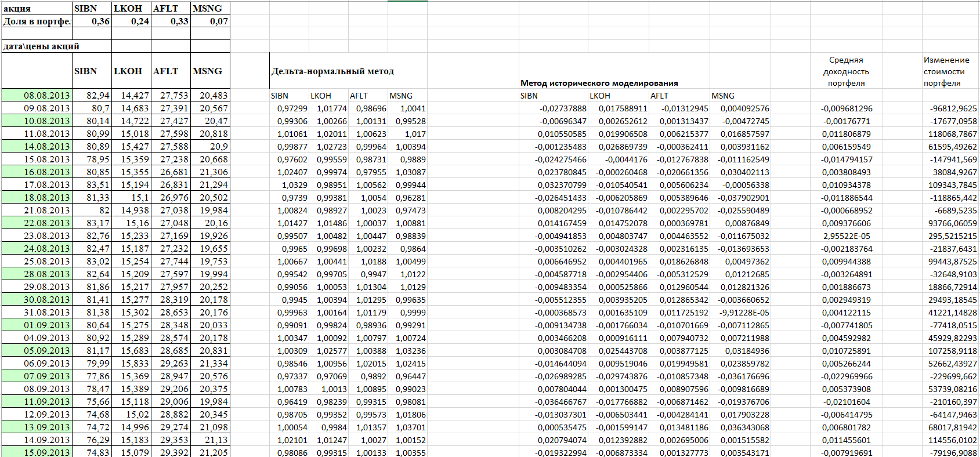Click historical LKOH return -0,029743876
The height and width of the screenshot is (457, 980).
coord(619,376)
